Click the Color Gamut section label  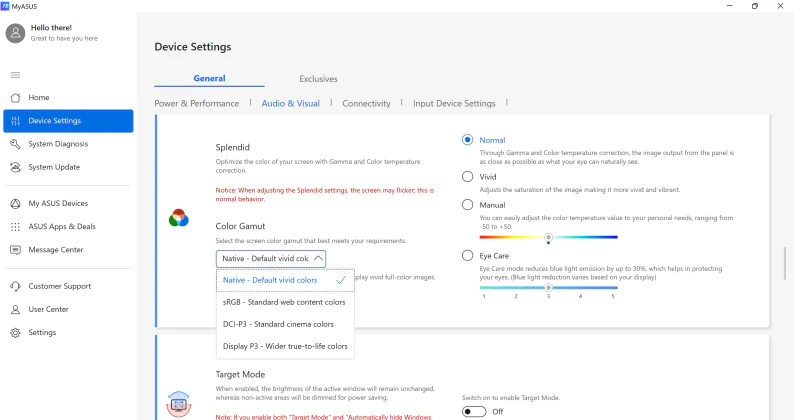click(x=240, y=226)
